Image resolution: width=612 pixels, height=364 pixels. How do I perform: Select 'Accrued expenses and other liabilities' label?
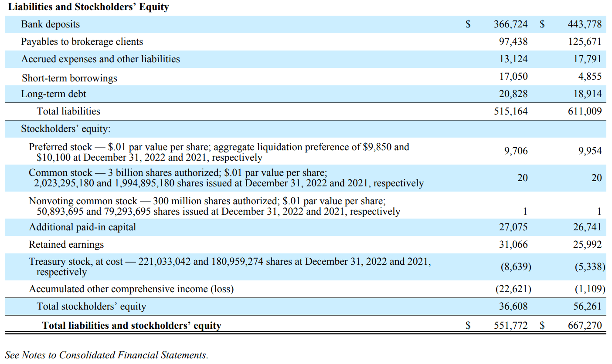(100, 59)
